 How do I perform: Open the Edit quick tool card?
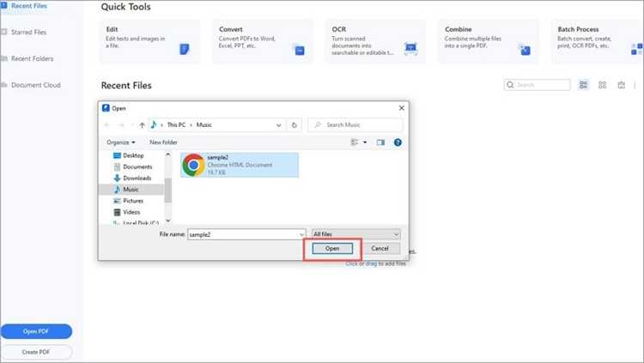coord(149,41)
